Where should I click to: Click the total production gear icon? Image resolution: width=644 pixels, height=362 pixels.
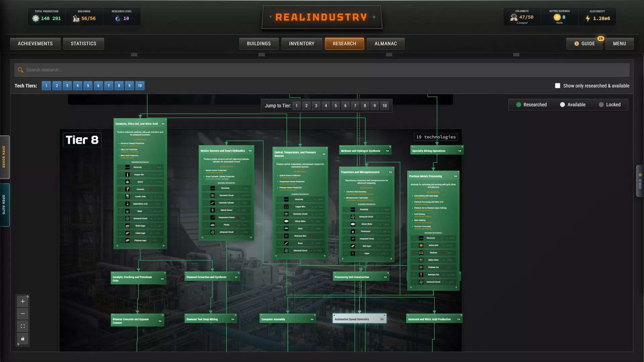36,18
